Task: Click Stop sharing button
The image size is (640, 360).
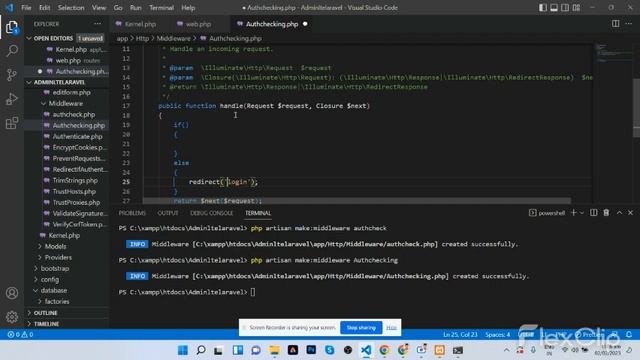Action: click(361, 327)
